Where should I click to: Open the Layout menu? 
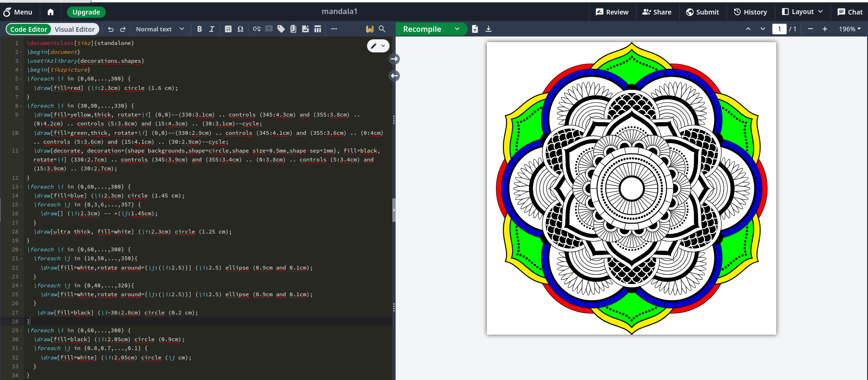point(802,12)
